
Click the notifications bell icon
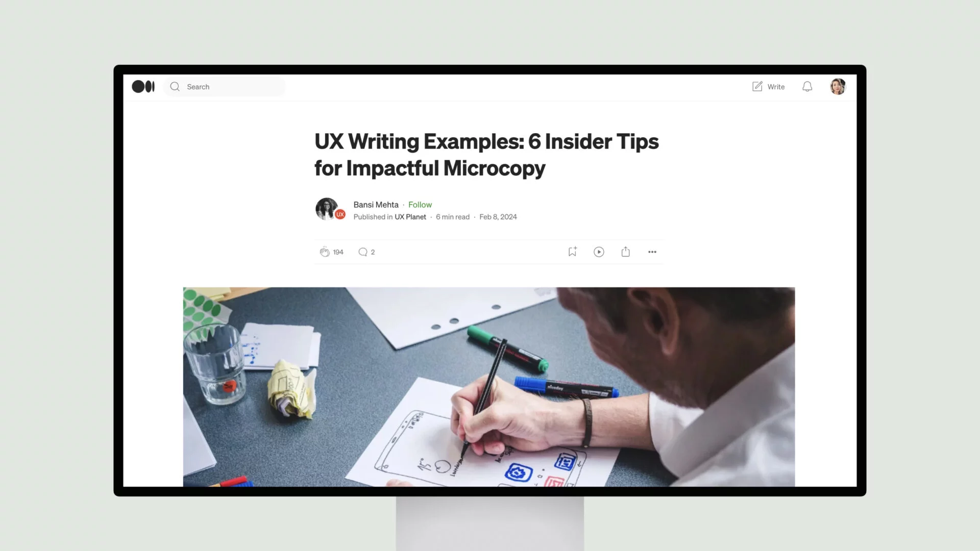pyautogui.click(x=807, y=86)
